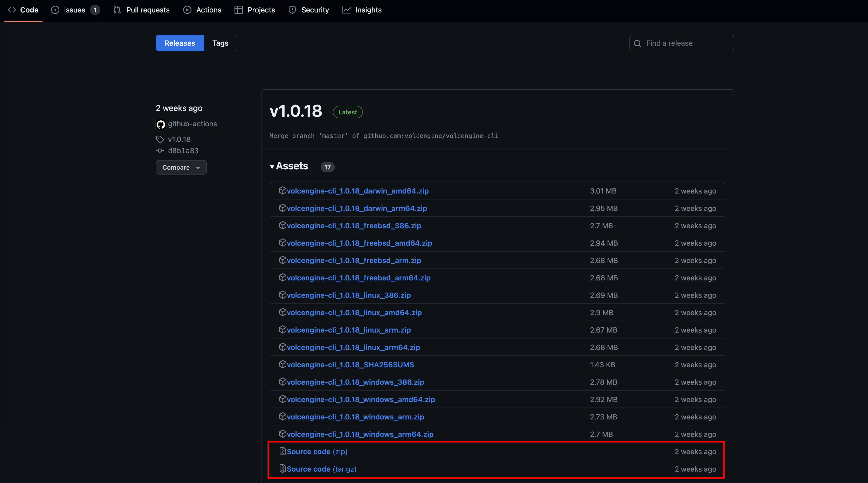Open the Security tab
868x483 pixels.
point(309,10)
